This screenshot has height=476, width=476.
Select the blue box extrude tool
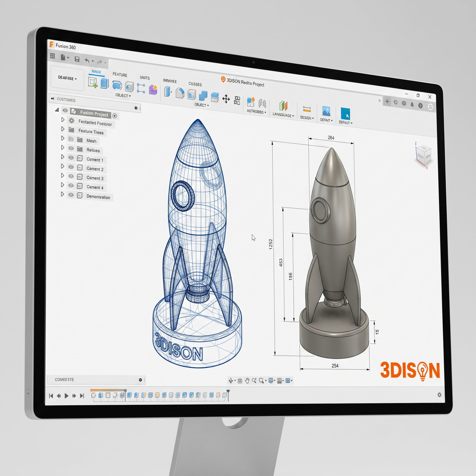coord(105,84)
